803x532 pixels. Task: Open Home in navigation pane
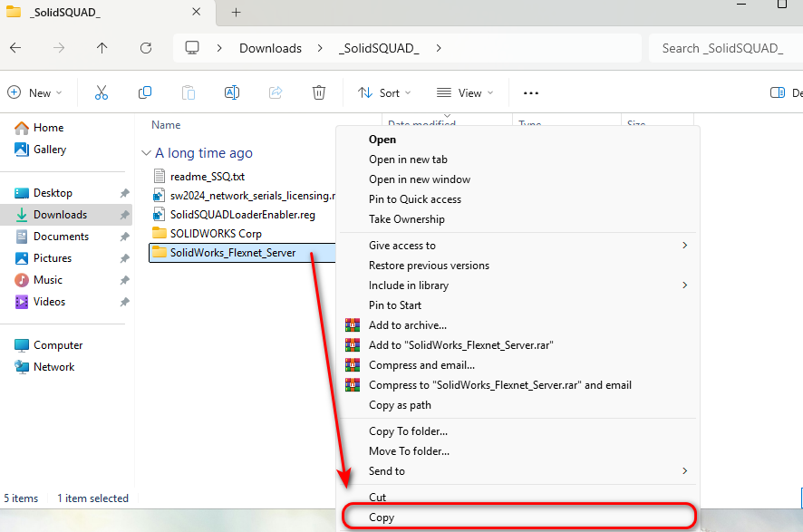(49, 128)
